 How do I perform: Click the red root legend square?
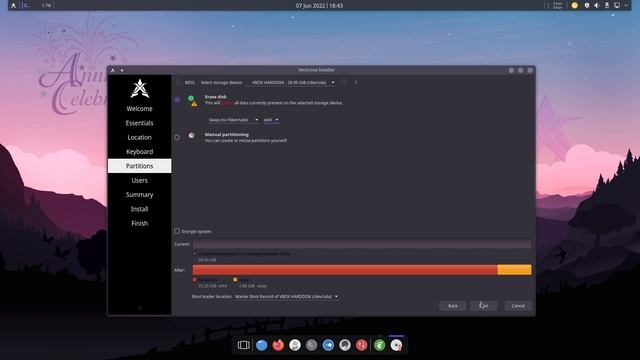click(x=194, y=280)
